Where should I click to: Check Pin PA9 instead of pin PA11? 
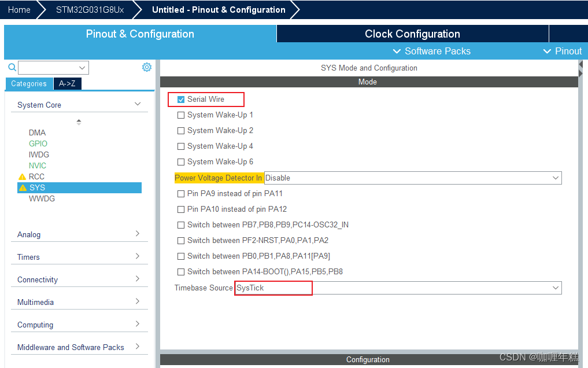[181, 194]
